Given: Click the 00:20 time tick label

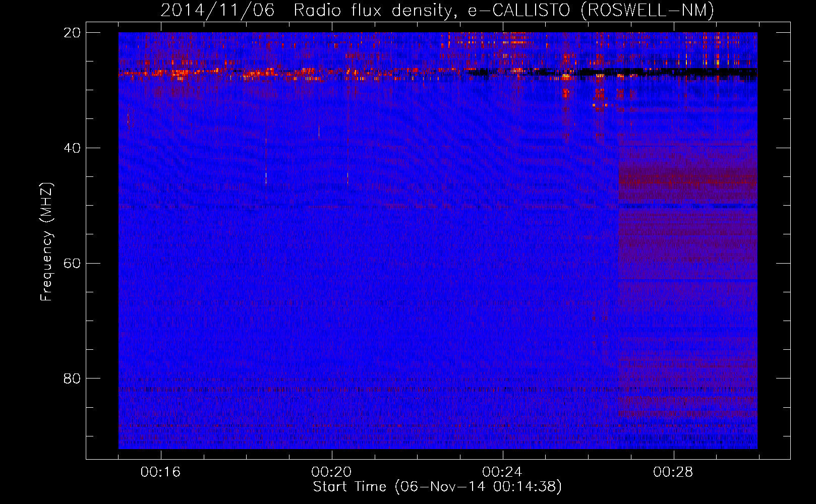Looking at the screenshot, I should point(331,472).
